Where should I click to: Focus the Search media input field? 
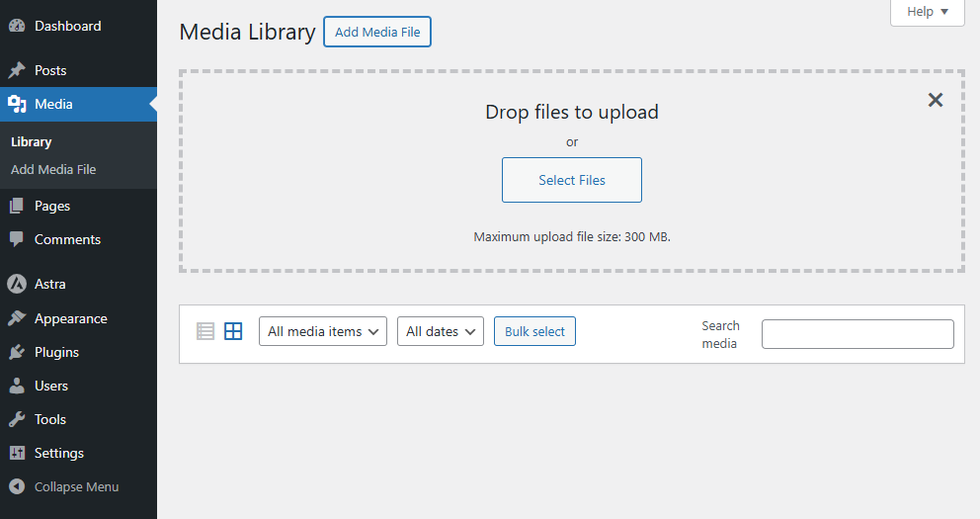(857, 334)
